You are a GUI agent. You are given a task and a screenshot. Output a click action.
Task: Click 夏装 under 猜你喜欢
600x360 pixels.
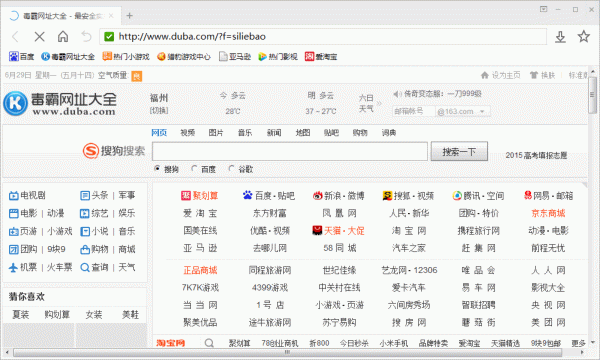point(20,315)
